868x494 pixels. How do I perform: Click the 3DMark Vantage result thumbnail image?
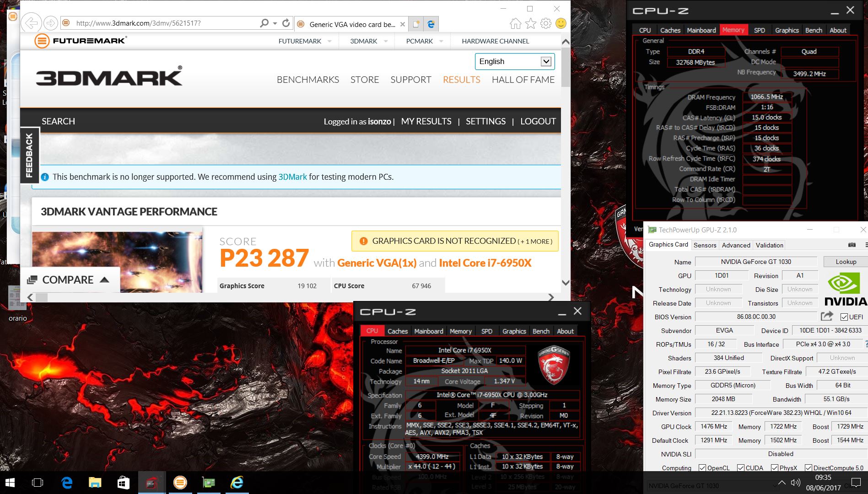(117, 262)
